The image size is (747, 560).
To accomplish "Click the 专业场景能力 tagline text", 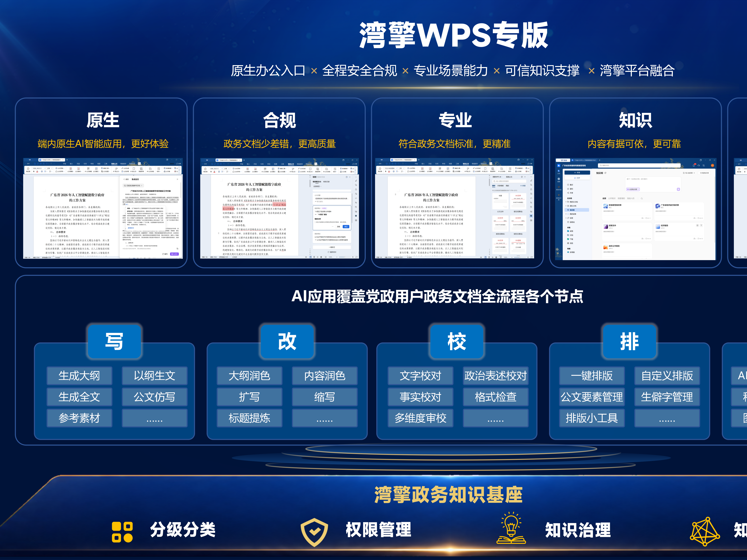I will tap(451, 71).
